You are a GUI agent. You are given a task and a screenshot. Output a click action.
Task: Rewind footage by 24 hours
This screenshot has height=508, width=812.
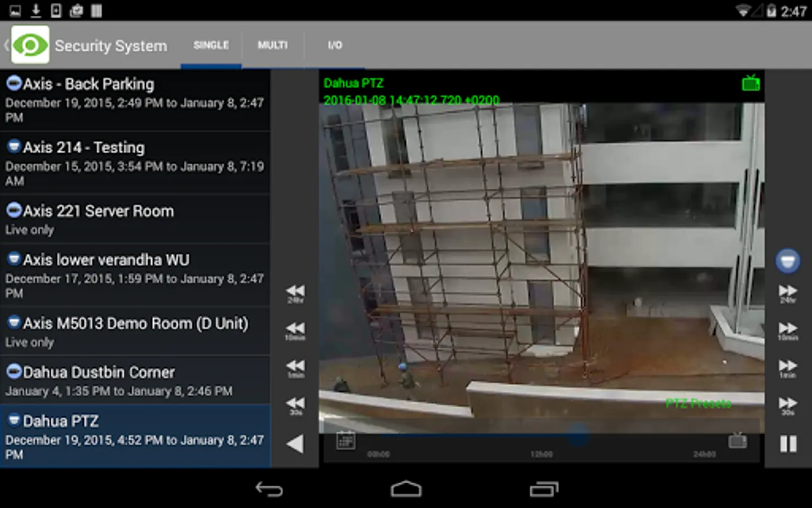[295, 294]
